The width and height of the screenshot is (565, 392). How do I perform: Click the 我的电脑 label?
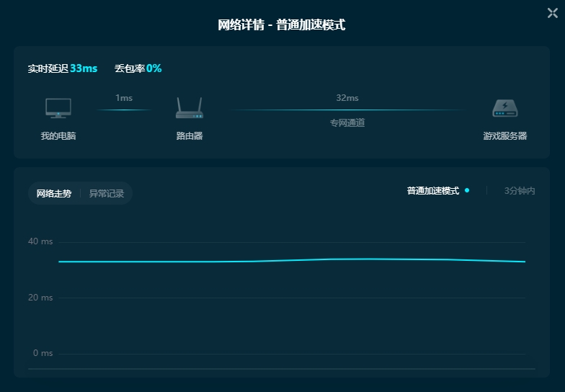(x=58, y=136)
